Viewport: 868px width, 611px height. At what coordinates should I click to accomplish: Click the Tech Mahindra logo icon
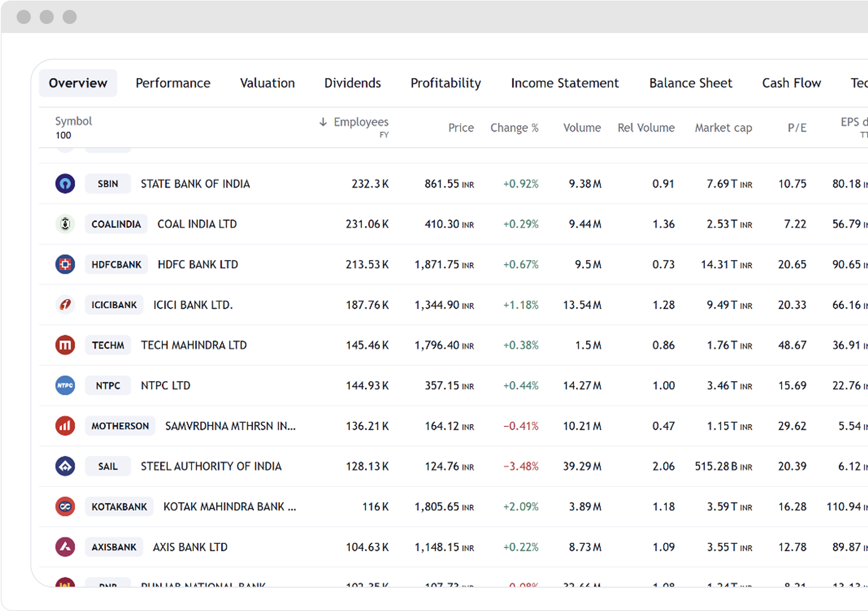coord(65,345)
